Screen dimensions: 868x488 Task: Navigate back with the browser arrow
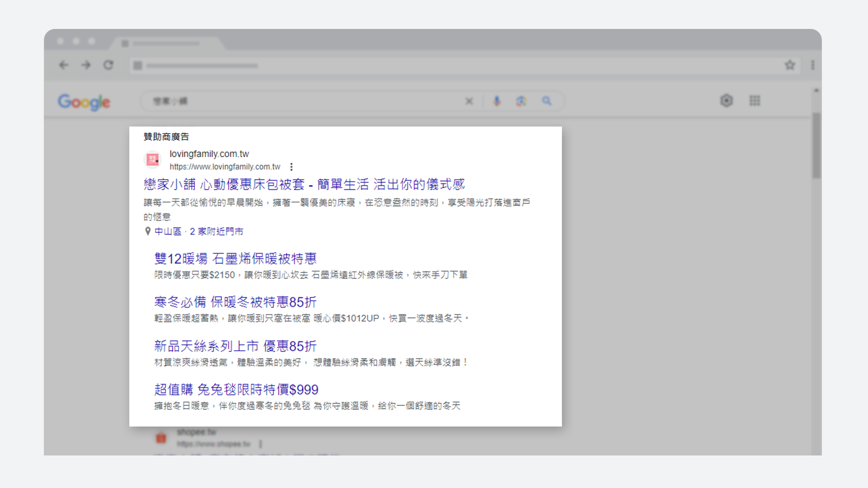tap(64, 65)
